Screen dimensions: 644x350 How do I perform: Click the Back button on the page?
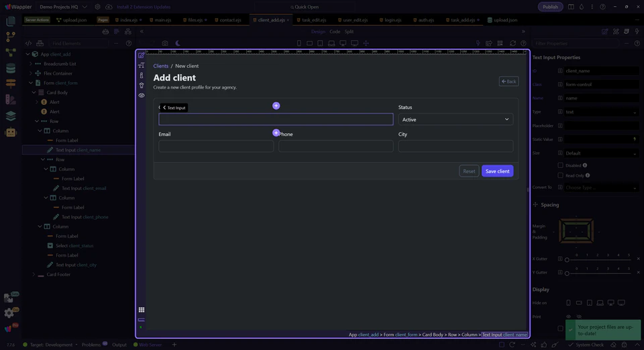508,81
